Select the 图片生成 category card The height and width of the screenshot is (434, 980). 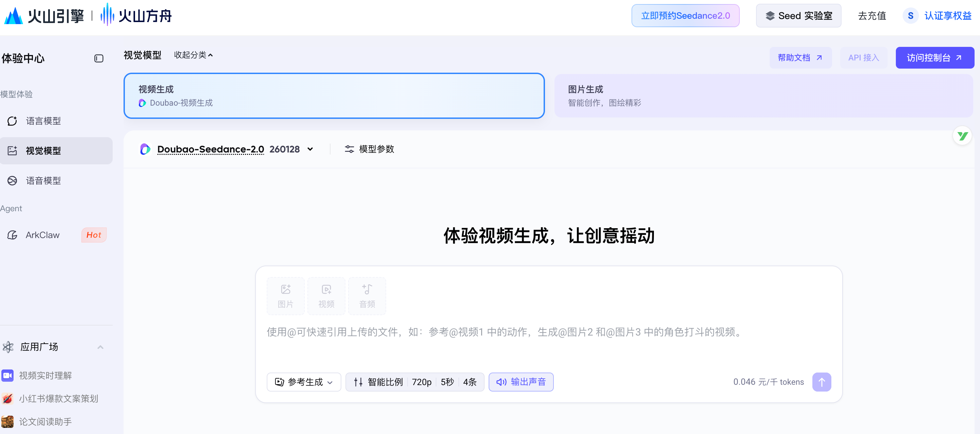point(763,95)
